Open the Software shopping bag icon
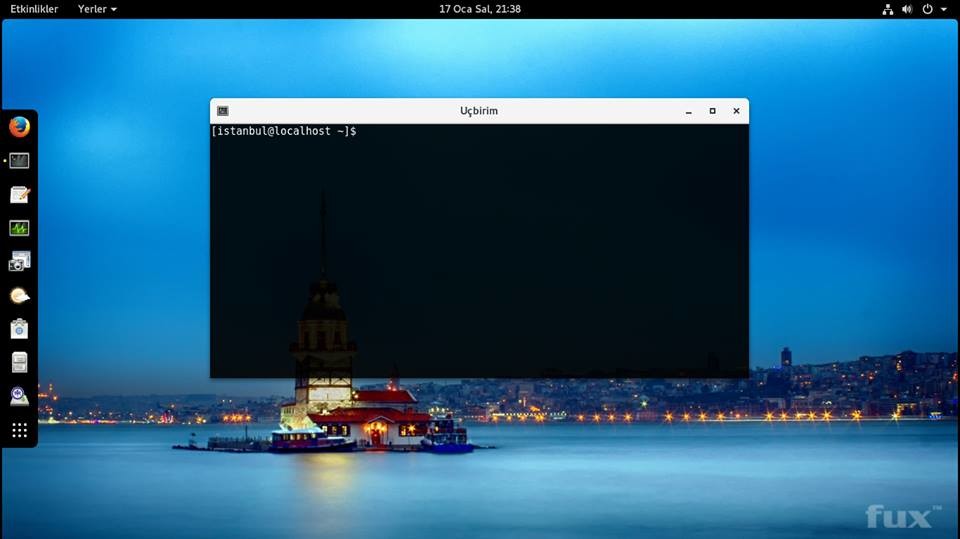Image resolution: width=960 pixels, height=539 pixels. [x=19, y=329]
